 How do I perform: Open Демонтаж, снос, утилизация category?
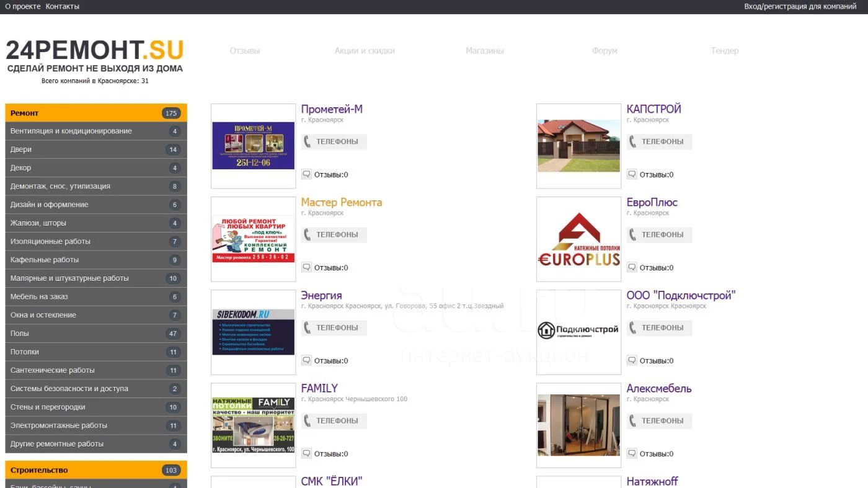pos(96,186)
